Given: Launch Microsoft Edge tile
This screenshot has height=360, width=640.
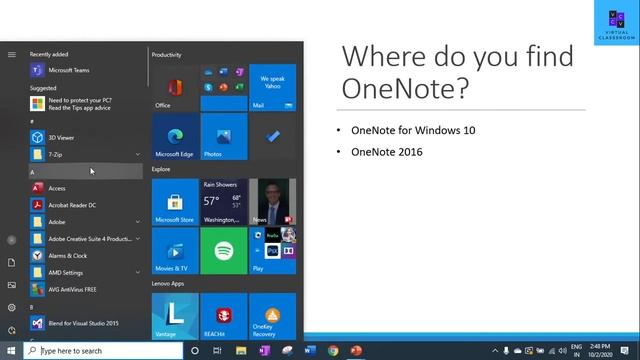Looking at the screenshot, I should tap(175, 137).
